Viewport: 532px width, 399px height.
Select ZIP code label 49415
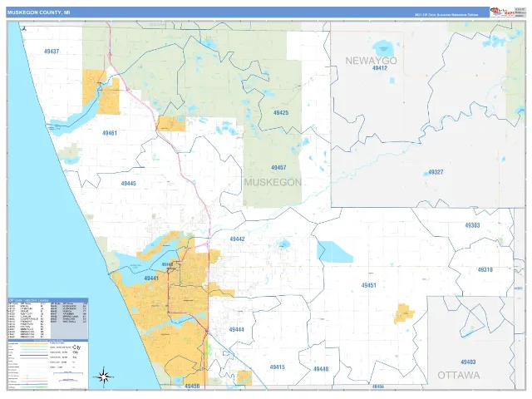tap(277, 367)
